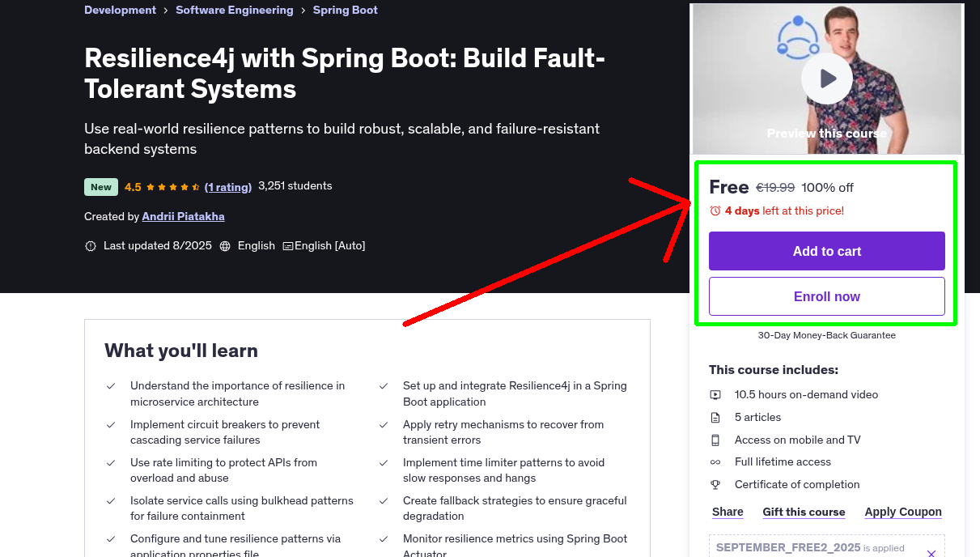The width and height of the screenshot is (980, 557).
Task: Click the on-demand video icon
Action: pos(715,395)
